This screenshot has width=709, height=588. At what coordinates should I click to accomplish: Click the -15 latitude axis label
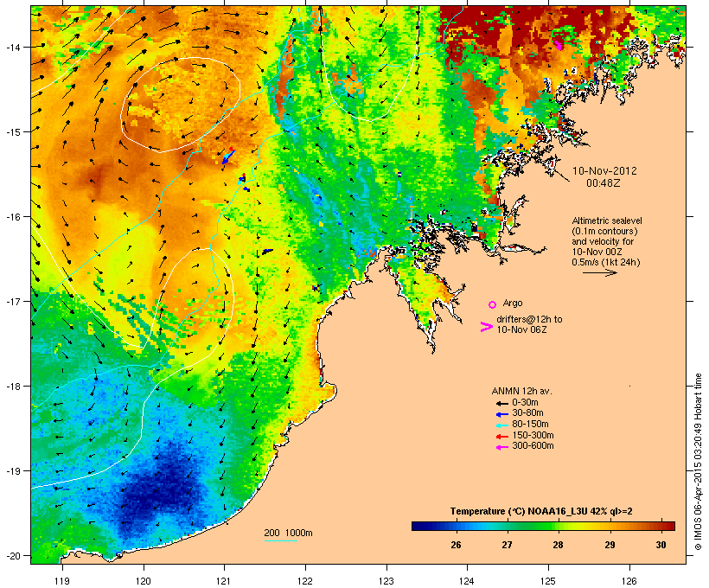pyautogui.click(x=13, y=132)
